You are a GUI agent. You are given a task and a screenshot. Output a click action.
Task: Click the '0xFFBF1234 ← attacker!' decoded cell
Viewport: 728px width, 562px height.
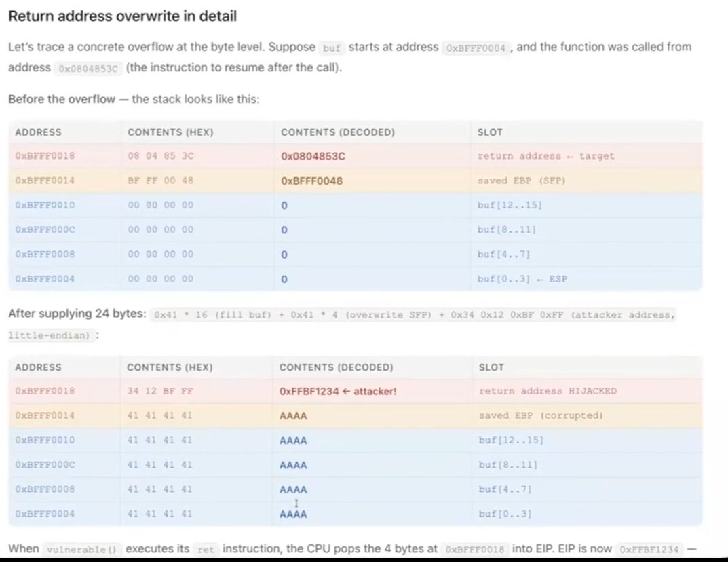point(338,391)
